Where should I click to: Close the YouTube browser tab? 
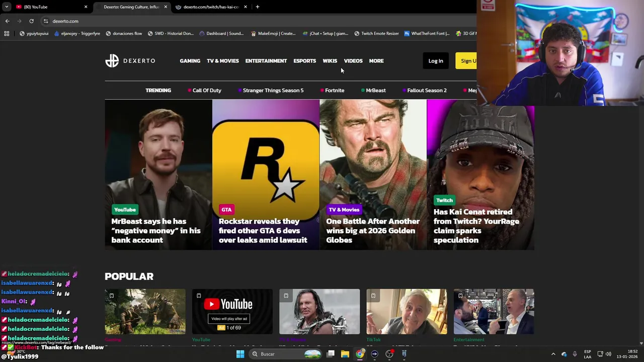[x=86, y=7]
